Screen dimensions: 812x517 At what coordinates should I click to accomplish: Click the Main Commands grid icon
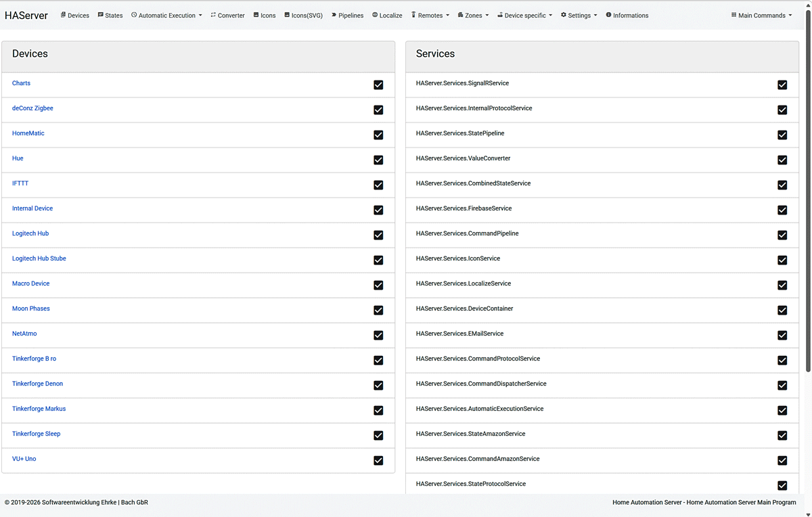[734, 15]
